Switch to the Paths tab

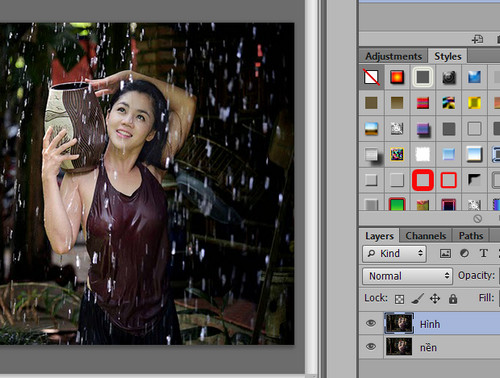click(471, 236)
